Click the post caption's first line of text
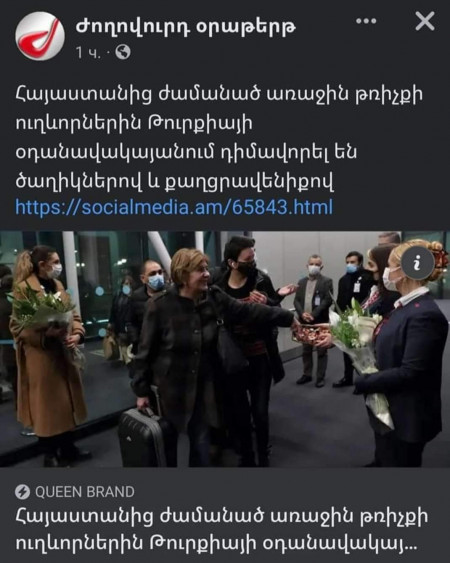This screenshot has width=450, height=563. (219, 96)
